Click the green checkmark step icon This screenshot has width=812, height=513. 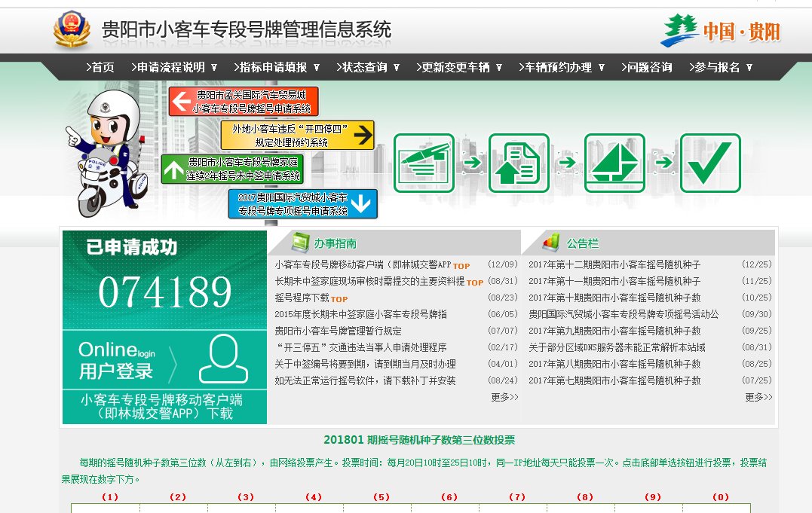pos(710,163)
